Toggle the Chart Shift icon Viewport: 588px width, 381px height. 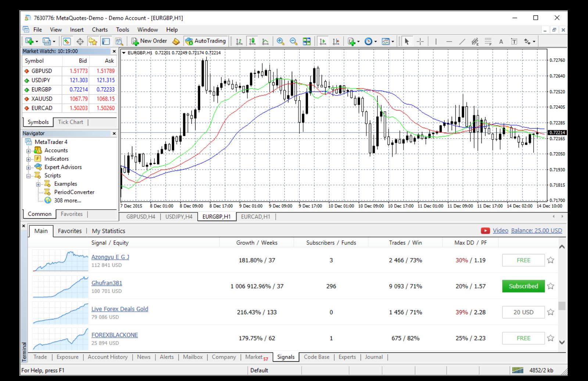[336, 41]
